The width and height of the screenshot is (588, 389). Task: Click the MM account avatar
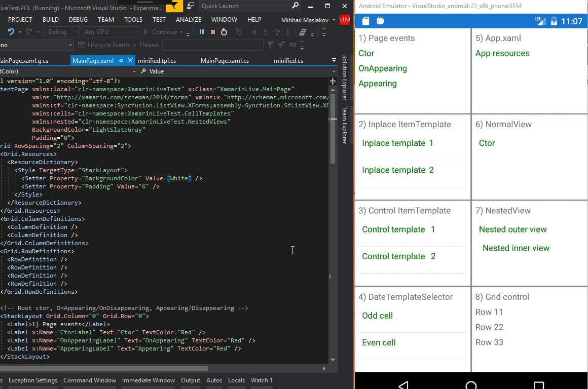tap(345, 20)
